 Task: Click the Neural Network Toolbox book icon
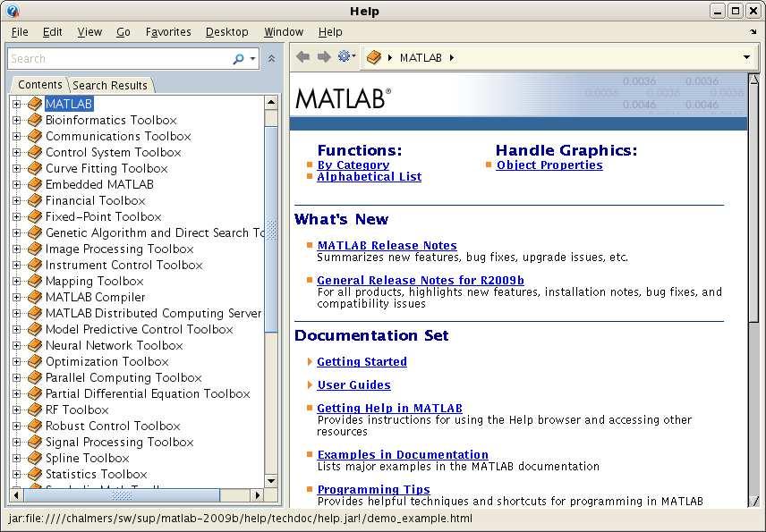35,345
